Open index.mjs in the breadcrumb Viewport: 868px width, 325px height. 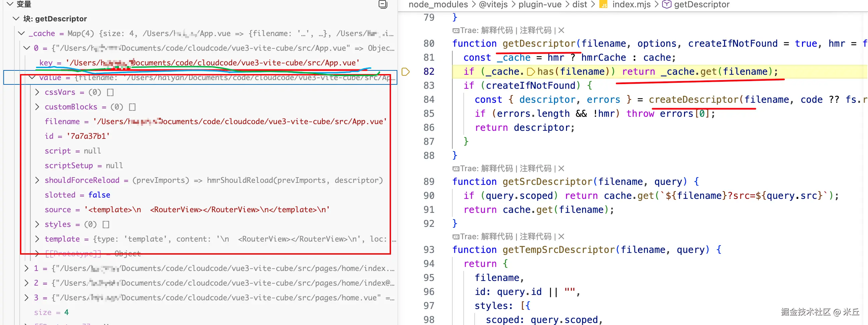[x=631, y=4]
